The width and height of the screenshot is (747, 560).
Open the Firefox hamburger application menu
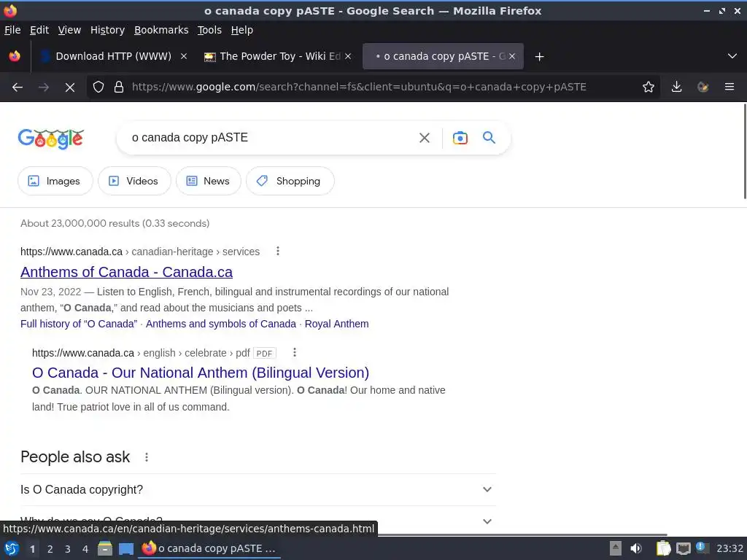click(x=729, y=87)
